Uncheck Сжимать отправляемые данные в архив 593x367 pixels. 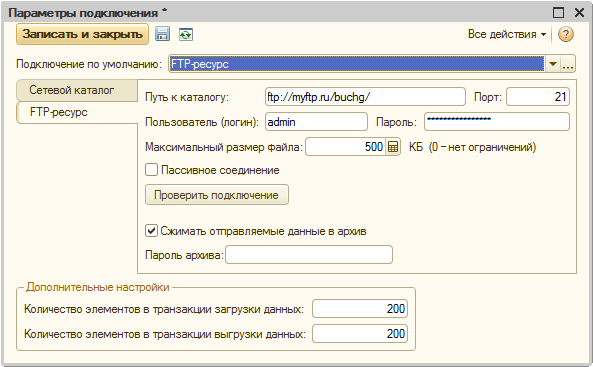click(x=151, y=230)
